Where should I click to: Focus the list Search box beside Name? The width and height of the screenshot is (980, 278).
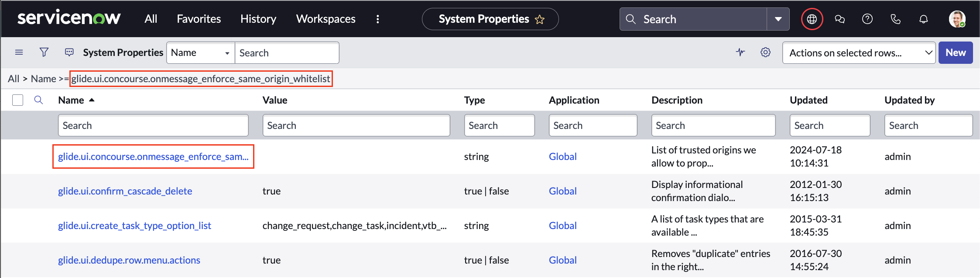(287, 53)
